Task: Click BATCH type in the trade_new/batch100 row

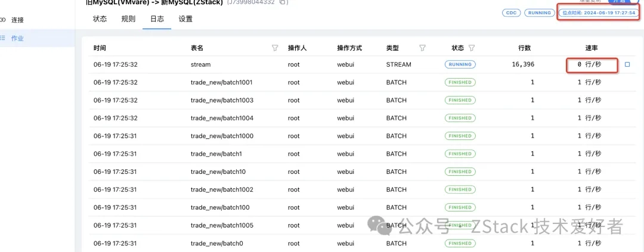Action: tap(397, 207)
